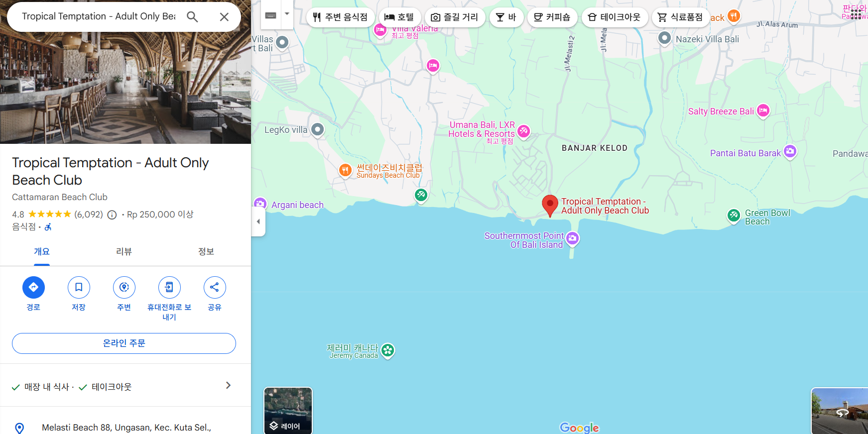Switch to the 정보 tab
The image size is (868, 434).
[x=206, y=252]
